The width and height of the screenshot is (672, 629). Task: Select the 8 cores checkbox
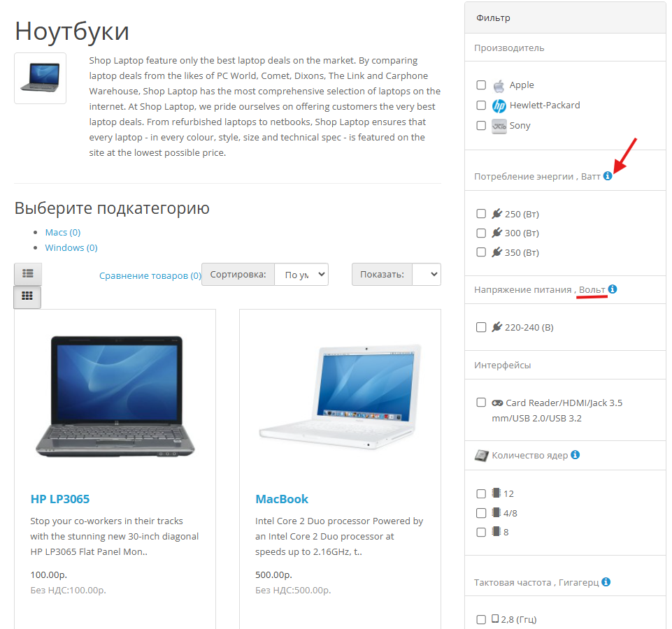[481, 532]
